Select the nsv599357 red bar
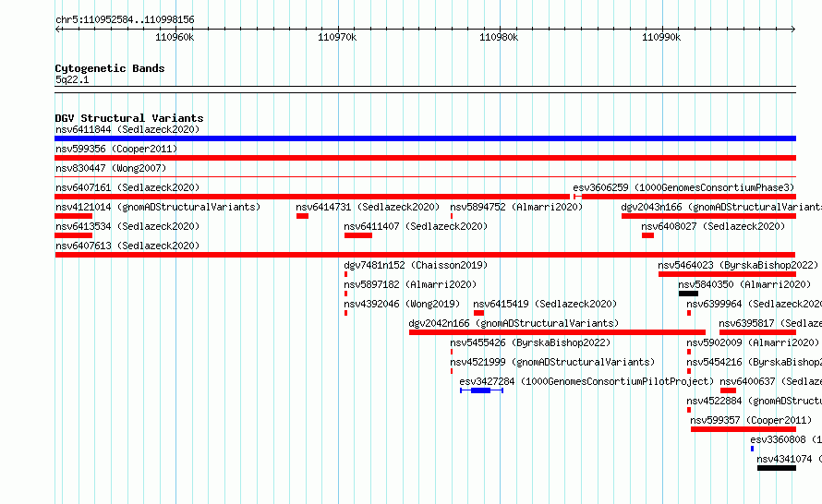 [743, 429]
